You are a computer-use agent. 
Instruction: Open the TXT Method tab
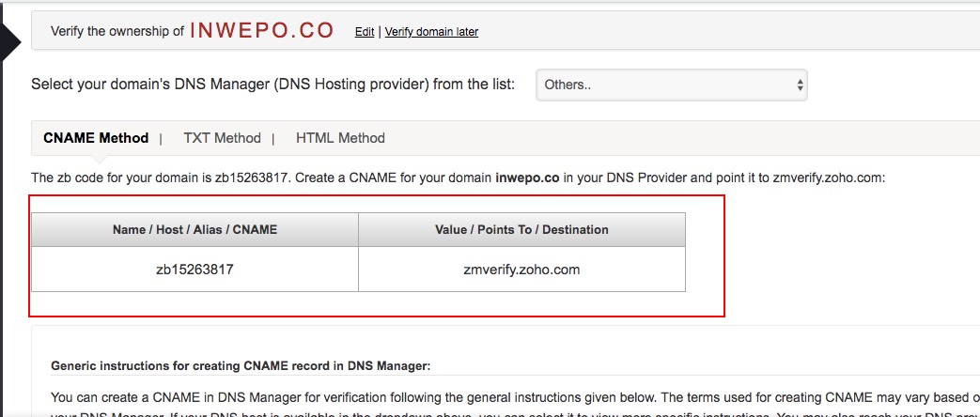pos(222,138)
